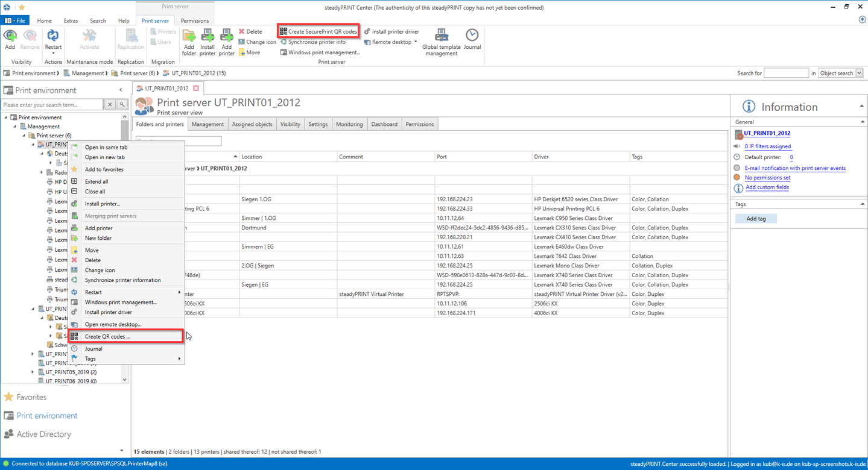Viewport: 868px width, 470px height.
Task: Open Global template management
Action: pos(441,42)
